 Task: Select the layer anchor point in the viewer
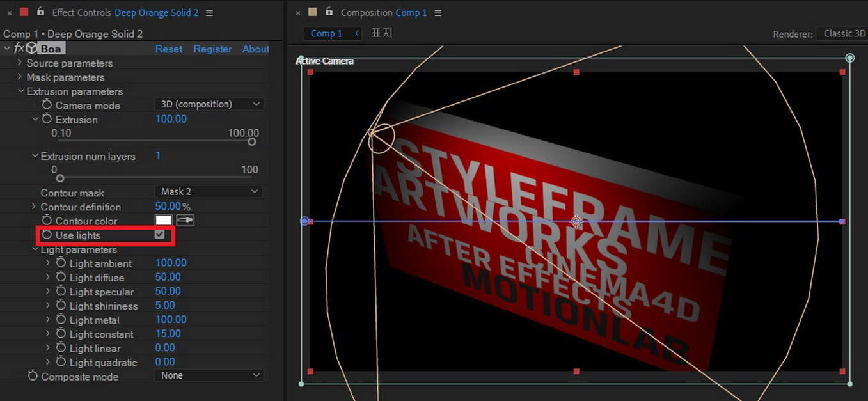[576, 221]
